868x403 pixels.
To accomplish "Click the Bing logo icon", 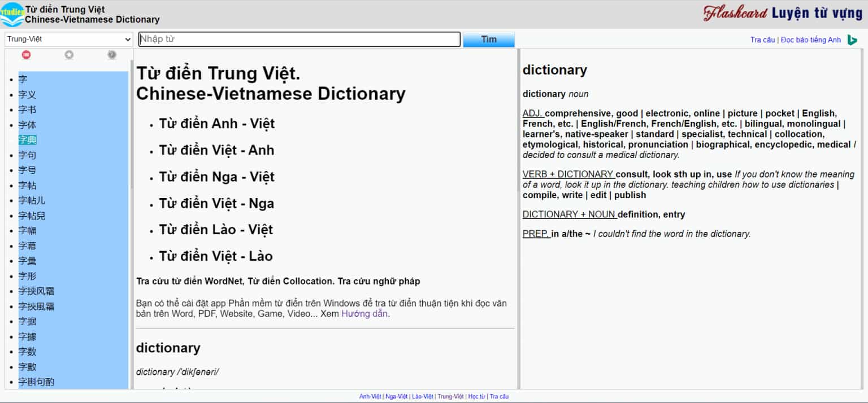I will 852,40.
